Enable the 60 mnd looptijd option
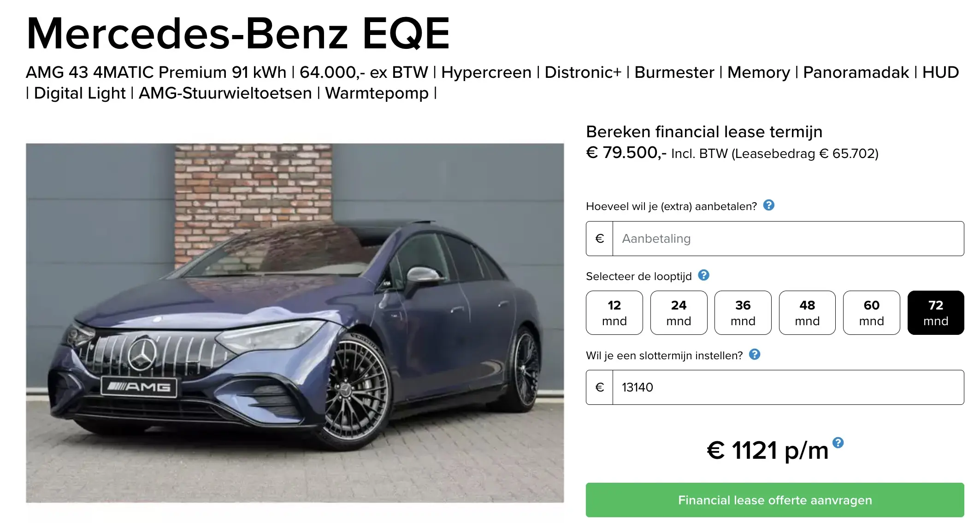 coord(871,312)
